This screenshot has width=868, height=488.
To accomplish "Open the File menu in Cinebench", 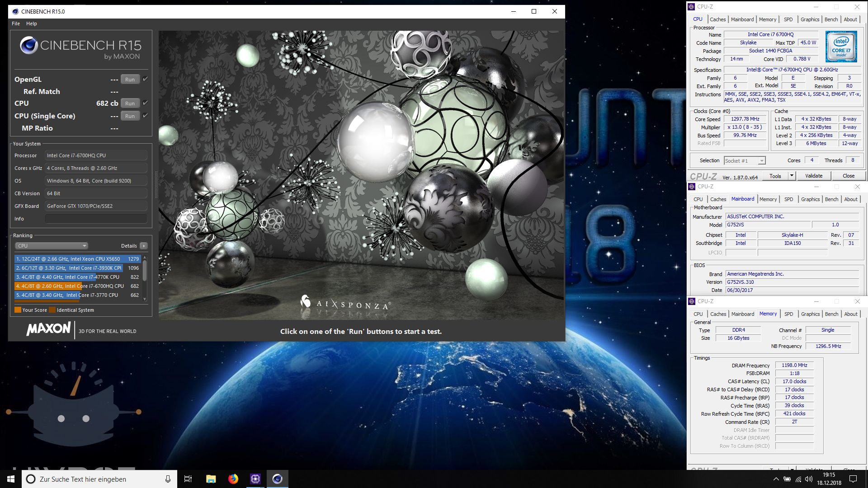I will pyautogui.click(x=16, y=23).
